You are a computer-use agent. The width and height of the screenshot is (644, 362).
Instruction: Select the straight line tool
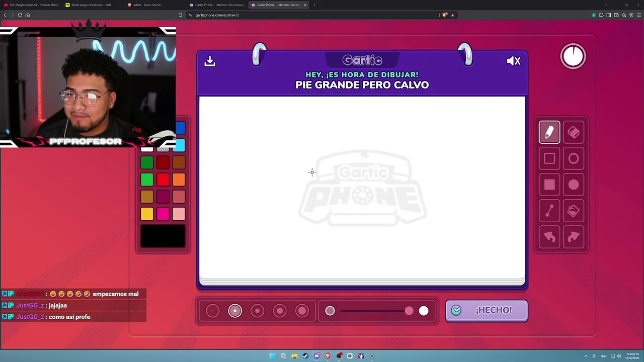[x=549, y=211]
